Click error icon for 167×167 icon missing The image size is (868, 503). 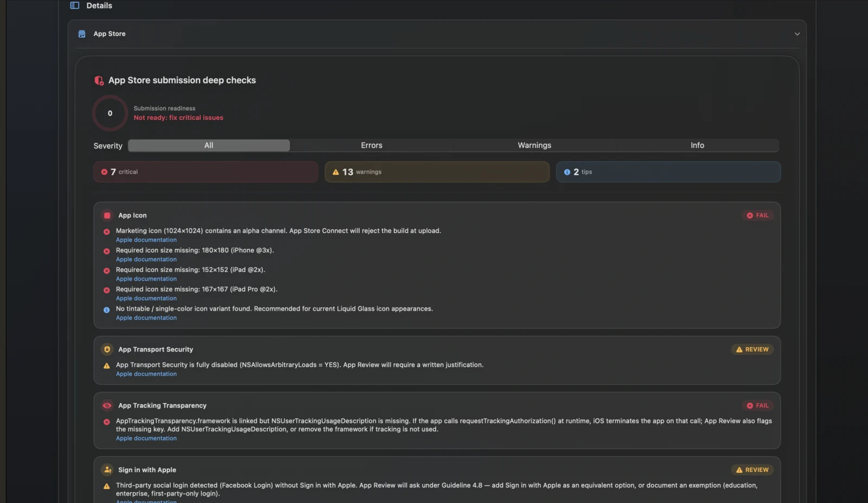click(x=107, y=290)
